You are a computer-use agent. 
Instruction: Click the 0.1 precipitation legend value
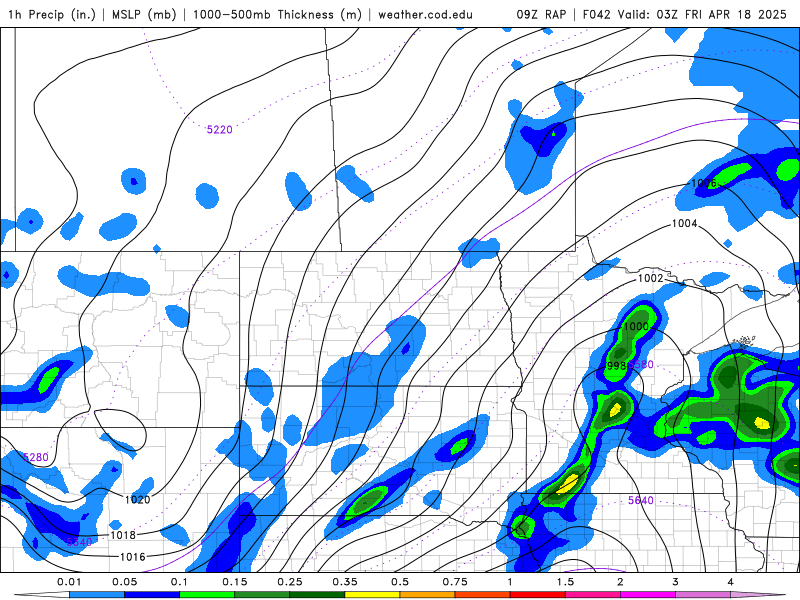coord(179,582)
